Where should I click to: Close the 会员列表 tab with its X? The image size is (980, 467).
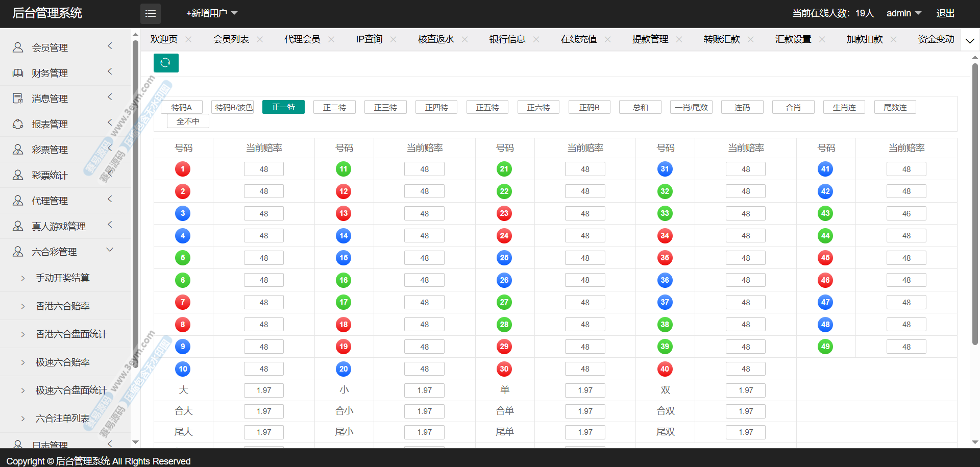coord(260,39)
